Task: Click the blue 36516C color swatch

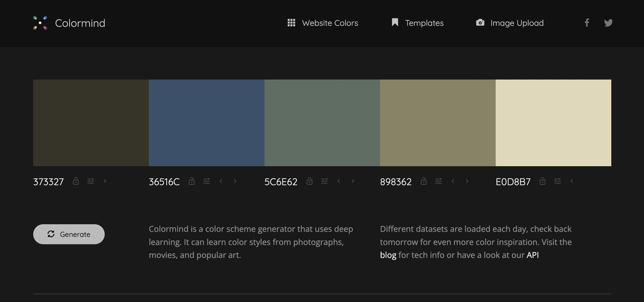Action: pyautogui.click(x=206, y=123)
